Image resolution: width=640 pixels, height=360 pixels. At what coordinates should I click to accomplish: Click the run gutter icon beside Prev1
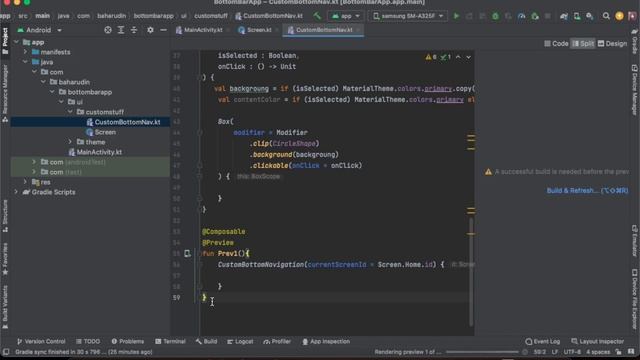click(187, 253)
